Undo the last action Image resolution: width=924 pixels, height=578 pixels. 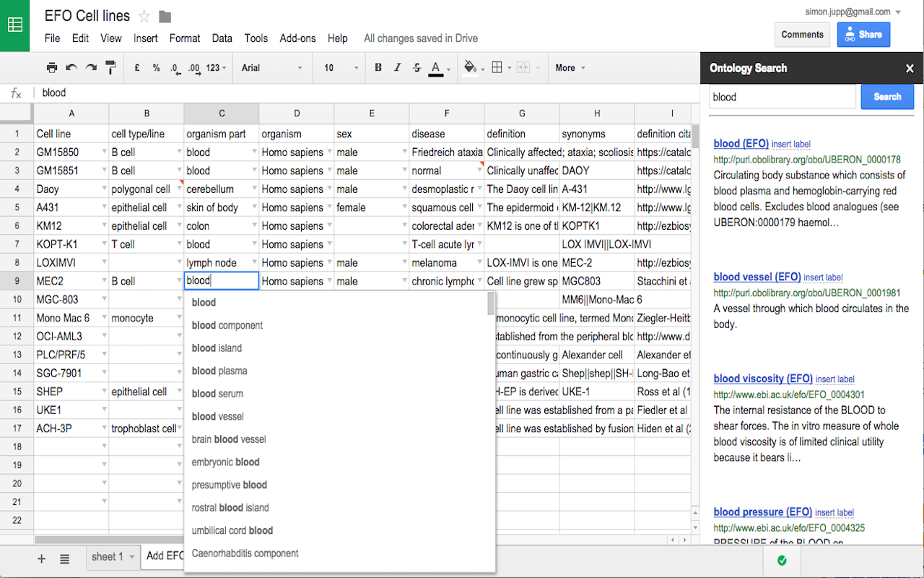[71, 68]
